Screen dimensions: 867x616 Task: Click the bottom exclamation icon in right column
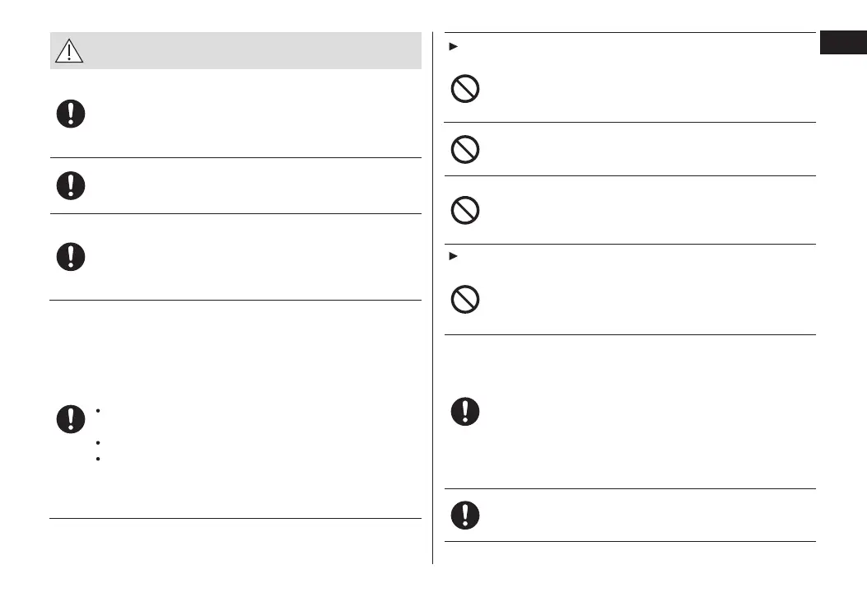tap(465, 515)
